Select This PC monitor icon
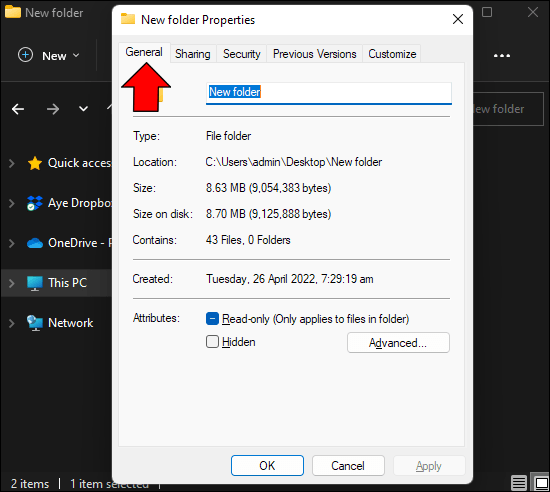This screenshot has height=492, width=550. [x=35, y=283]
